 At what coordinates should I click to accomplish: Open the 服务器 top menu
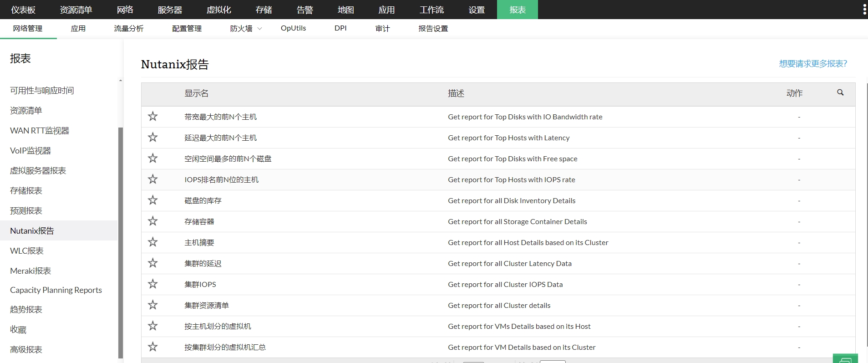170,10
